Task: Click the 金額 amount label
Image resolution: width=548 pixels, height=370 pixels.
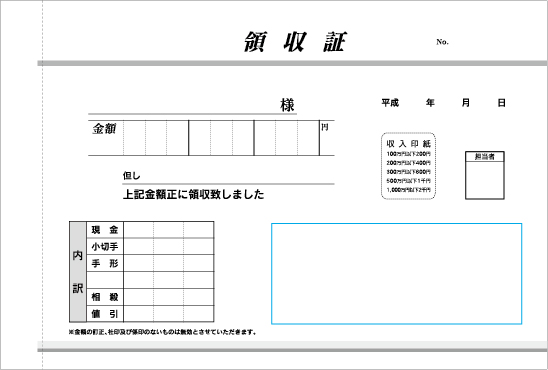Action: [x=104, y=129]
